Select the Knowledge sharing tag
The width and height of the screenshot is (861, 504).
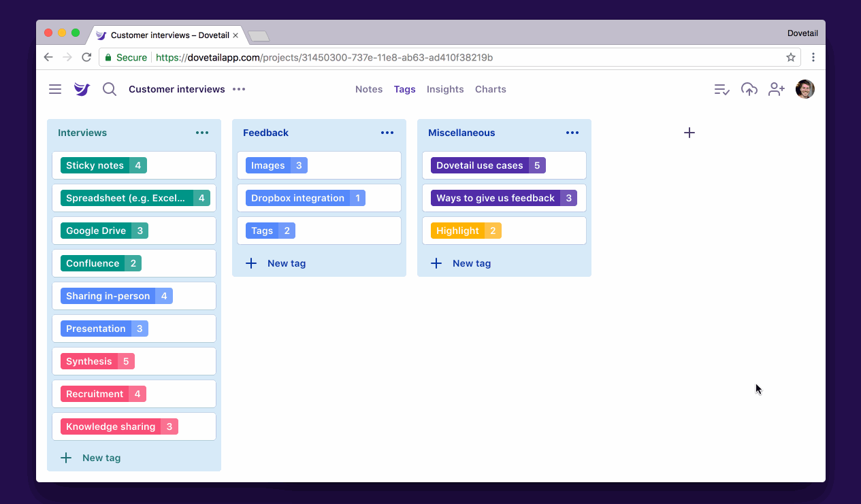(119, 426)
